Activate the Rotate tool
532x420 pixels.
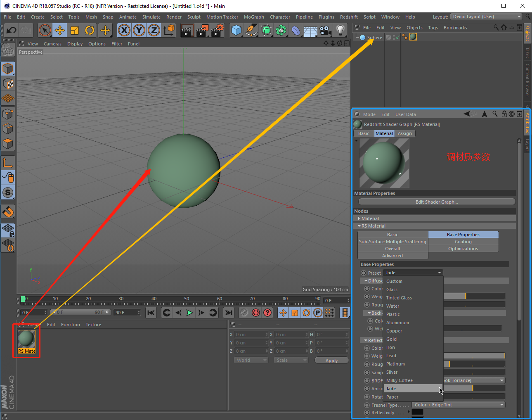[90, 30]
